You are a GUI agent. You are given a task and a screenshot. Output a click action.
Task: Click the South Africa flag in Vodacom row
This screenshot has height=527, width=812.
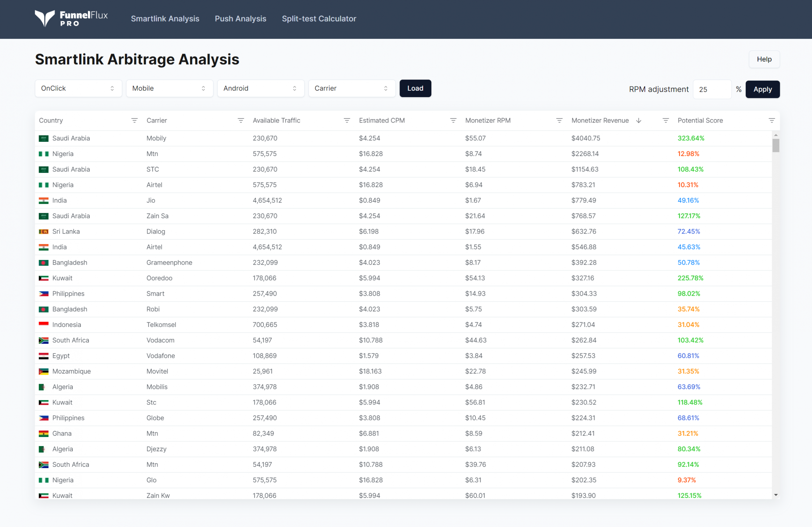click(x=43, y=340)
